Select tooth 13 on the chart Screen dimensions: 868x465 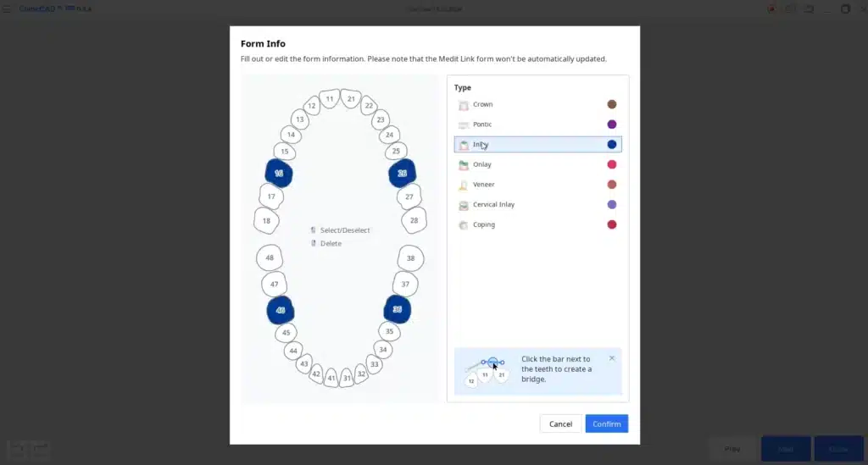pos(299,119)
